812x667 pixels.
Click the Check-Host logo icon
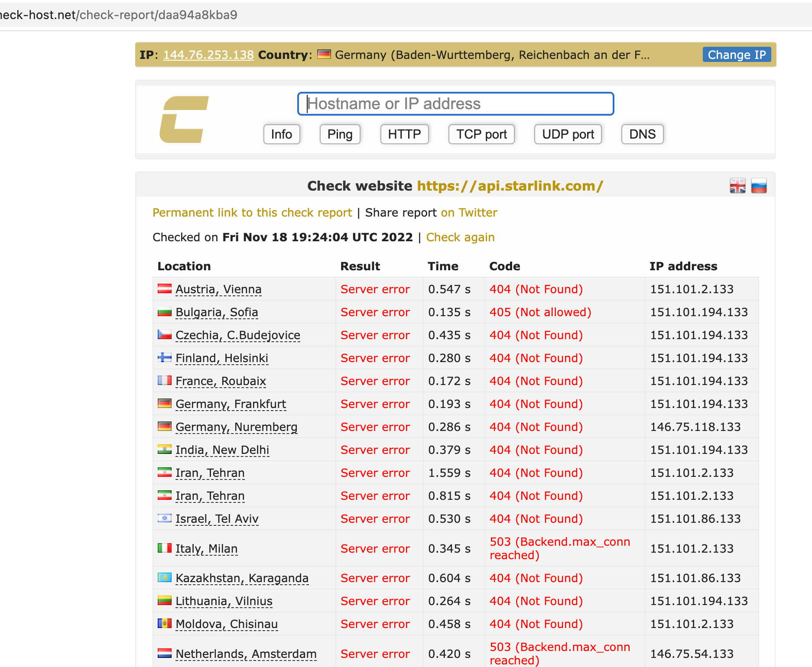(184, 120)
